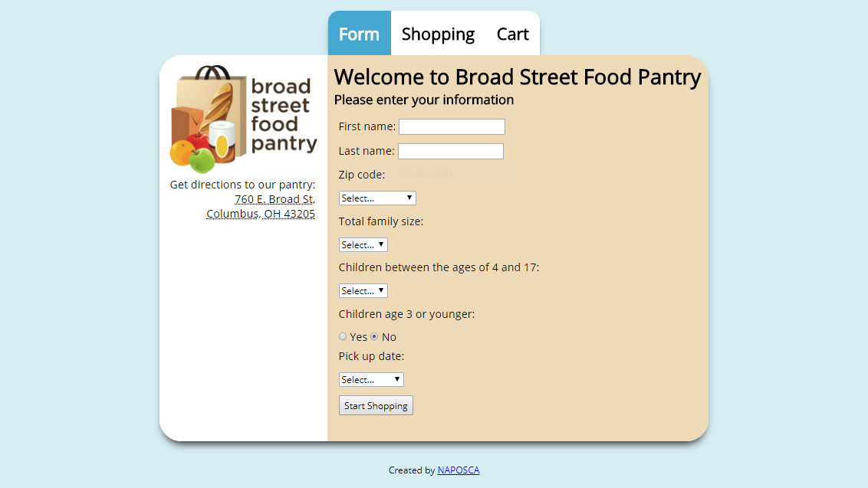Open the Pick up date dropdown

[x=371, y=379]
